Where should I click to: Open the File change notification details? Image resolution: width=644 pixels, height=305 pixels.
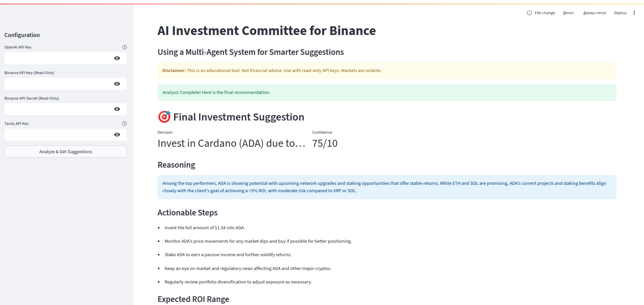(x=529, y=13)
